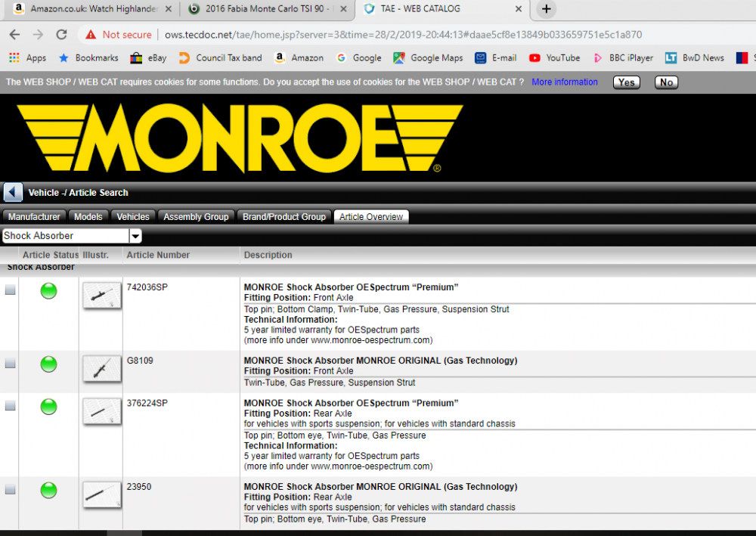
Task: Accept cookies with Yes button
Action: (x=626, y=82)
